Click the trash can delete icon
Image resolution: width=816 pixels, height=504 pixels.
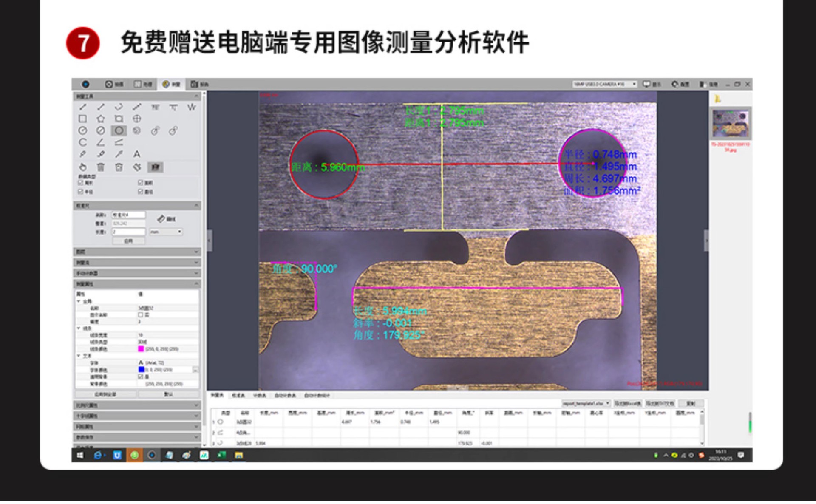coord(101,167)
